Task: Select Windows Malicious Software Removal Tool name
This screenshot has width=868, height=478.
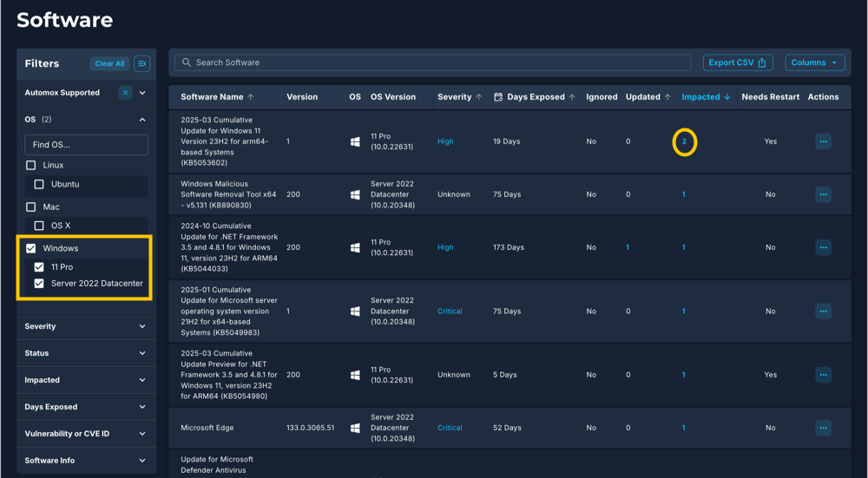Action: click(x=230, y=194)
